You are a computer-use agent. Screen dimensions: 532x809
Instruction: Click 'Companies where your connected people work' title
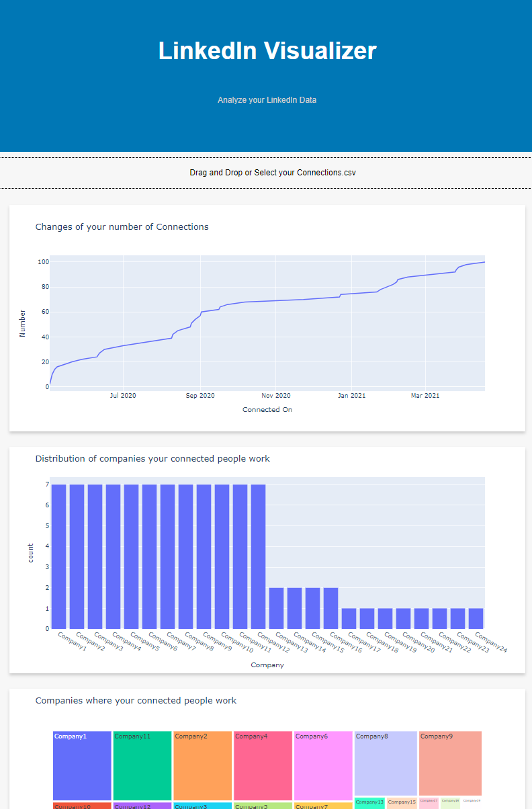coord(136,701)
